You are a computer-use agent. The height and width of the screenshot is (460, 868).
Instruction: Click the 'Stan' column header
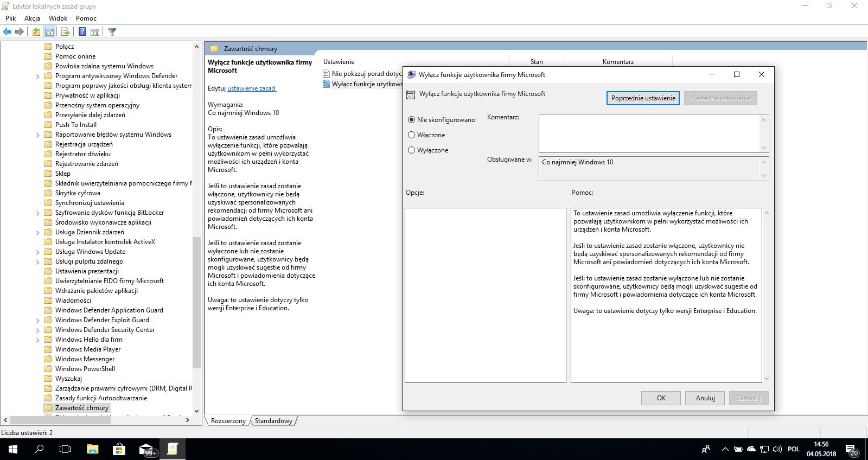click(x=537, y=62)
